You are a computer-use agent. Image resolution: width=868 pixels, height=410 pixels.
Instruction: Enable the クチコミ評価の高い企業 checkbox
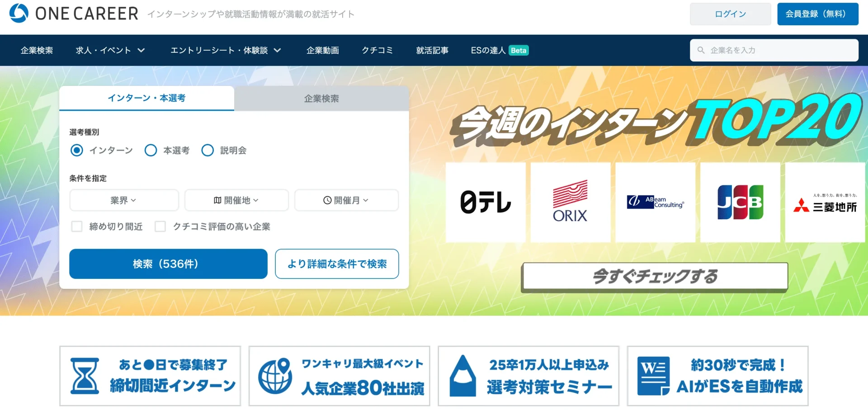[160, 226]
